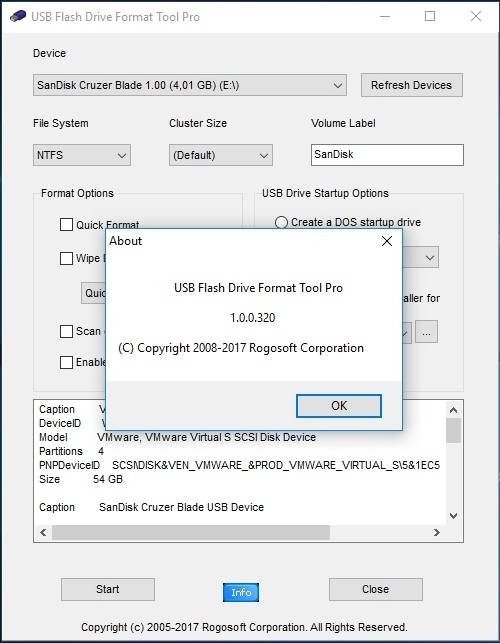This screenshot has height=643, width=500.
Task: Click the Start button
Action: [108, 589]
